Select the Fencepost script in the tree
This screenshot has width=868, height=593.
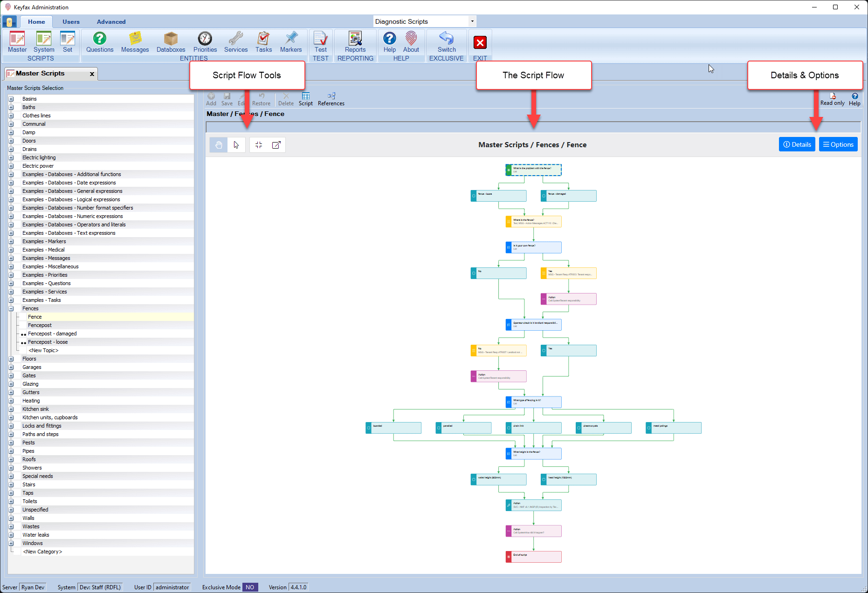click(x=40, y=325)
